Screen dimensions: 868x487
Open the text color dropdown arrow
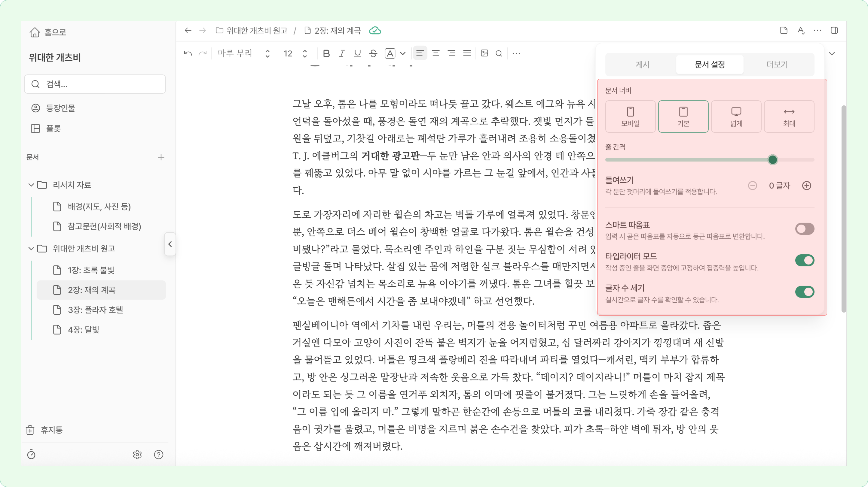click(403, 53)
